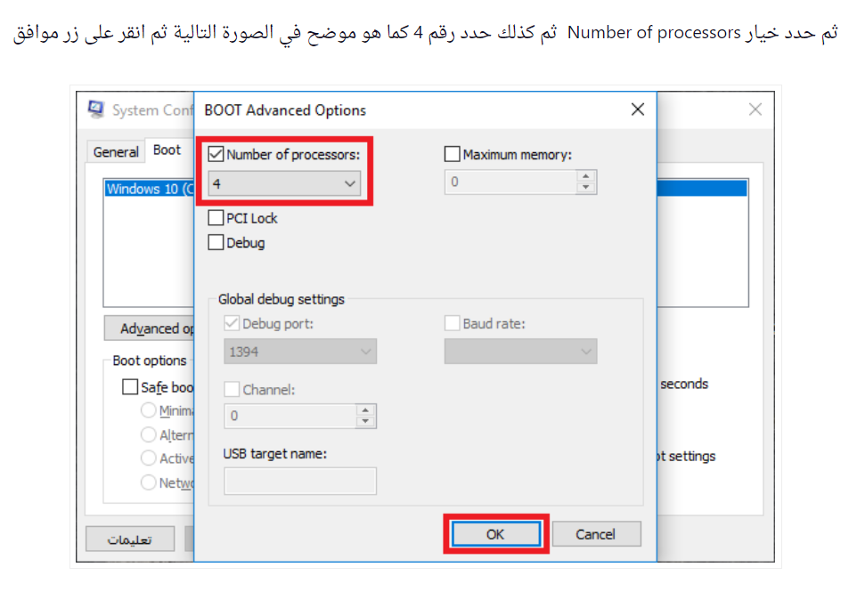Close the BOOT Advanced Options dialog

637,109
